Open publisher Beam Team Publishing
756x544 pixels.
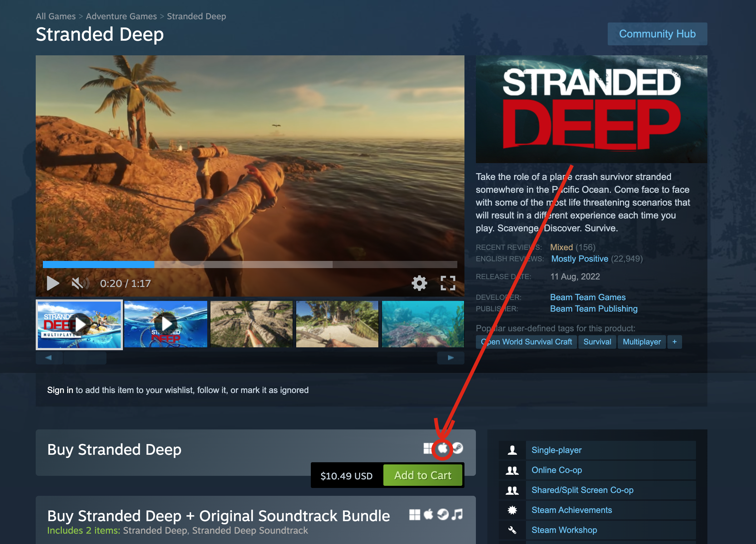point(594,309)
